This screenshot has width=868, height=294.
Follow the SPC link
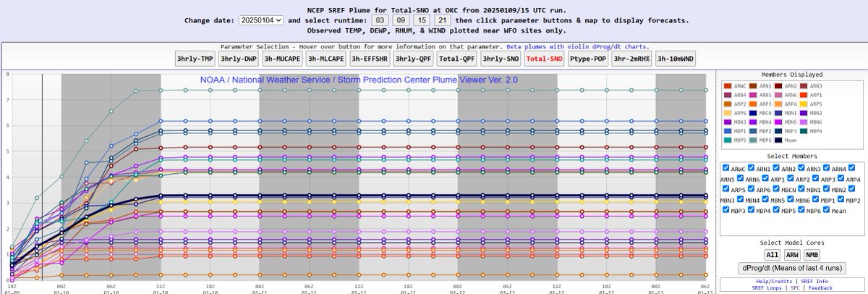pos(796,287)
